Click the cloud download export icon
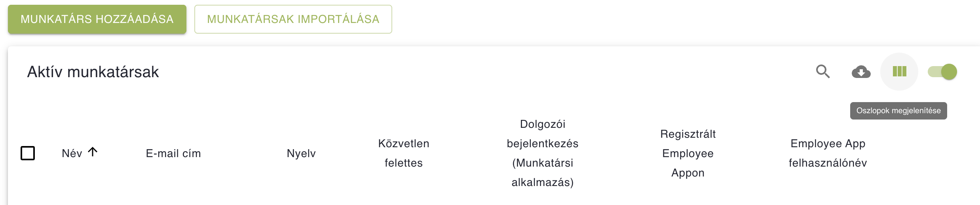 pos(861,72)
